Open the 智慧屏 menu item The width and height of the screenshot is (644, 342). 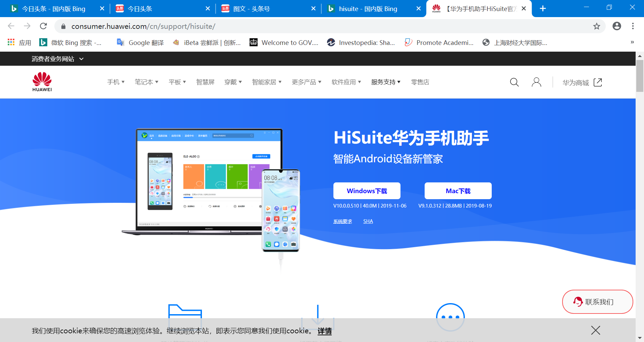205,82
